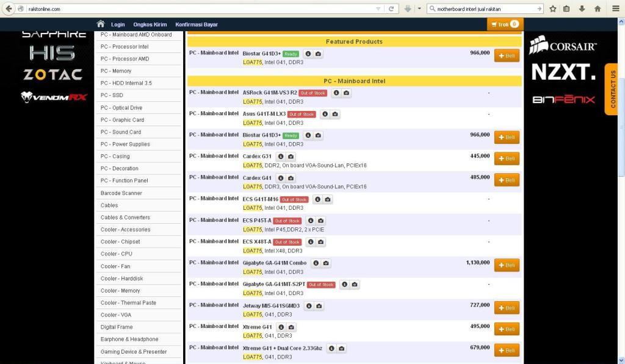Click Beli for Cardex G41
The height and width of the screenshot is (364, 625).
click(x=507, y=180)
